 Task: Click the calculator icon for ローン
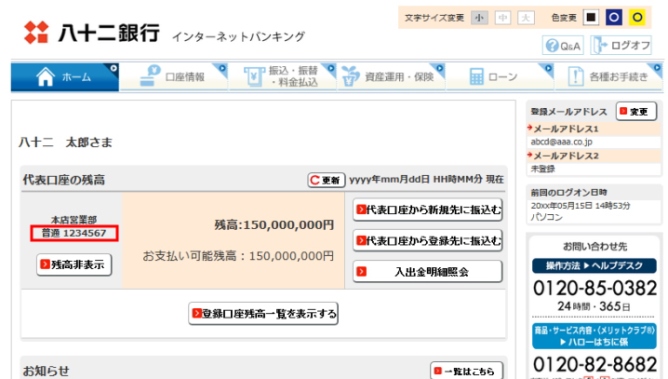pos(476,77)
